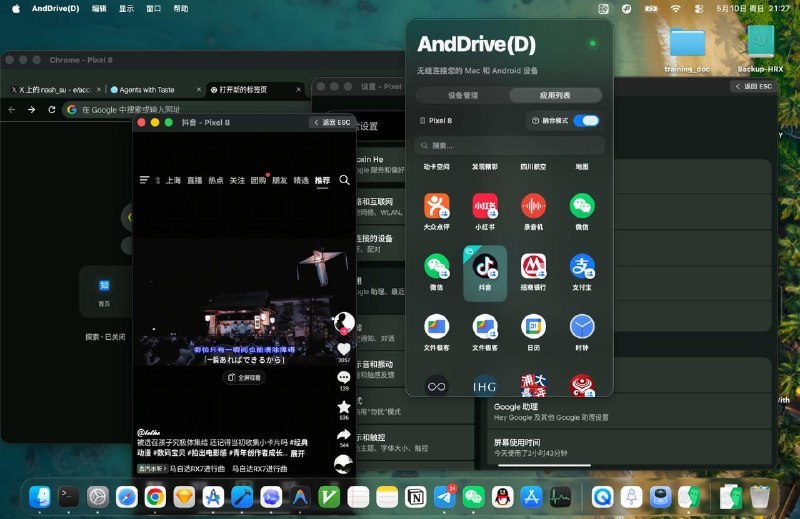800x519 pixels.
Task: Open the 直播 tab in Douyin
Action: click(x=194, y=180)
